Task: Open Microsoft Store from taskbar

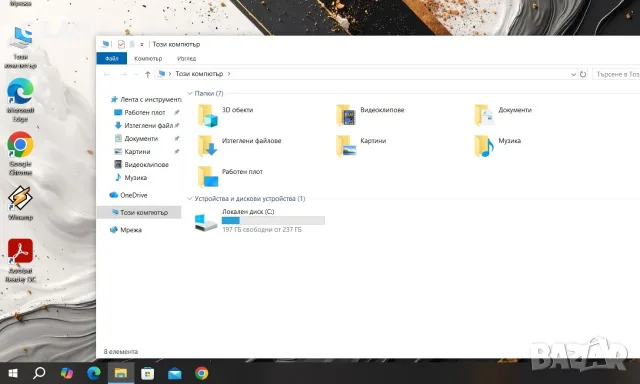Action: tap(147, 373)
